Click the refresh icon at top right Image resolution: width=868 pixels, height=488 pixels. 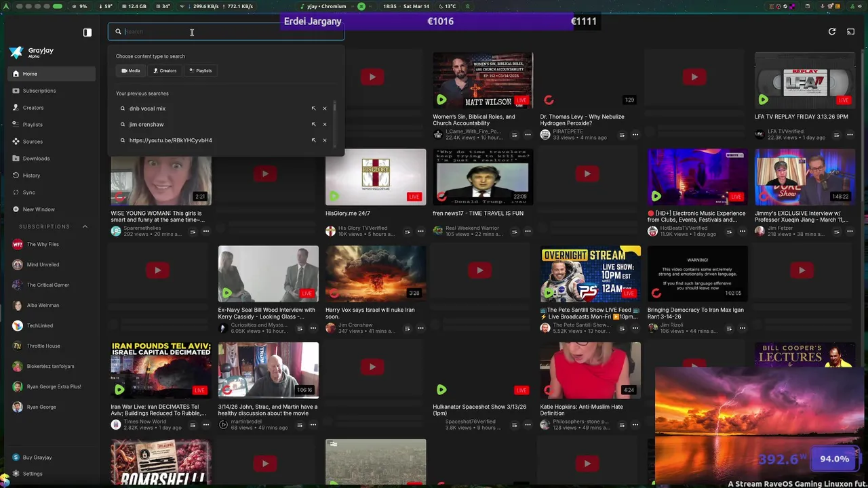[832, 32]
